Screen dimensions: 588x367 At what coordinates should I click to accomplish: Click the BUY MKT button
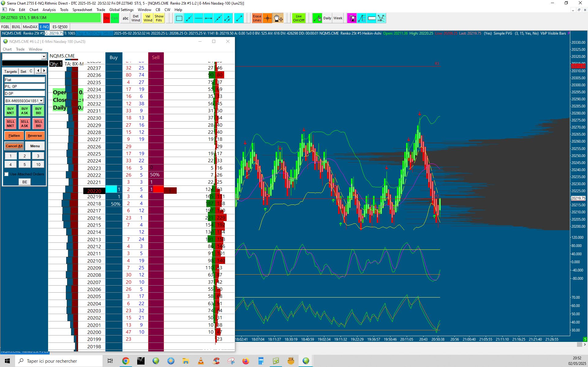10,111
